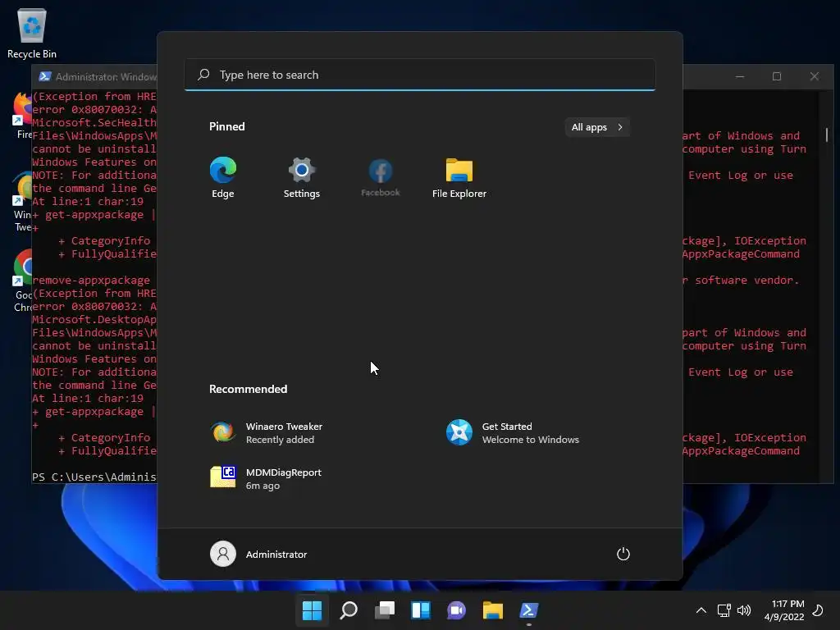
Task: Click the PowerShell window scrollbar thumb
Action: click(x=827, y=135)
